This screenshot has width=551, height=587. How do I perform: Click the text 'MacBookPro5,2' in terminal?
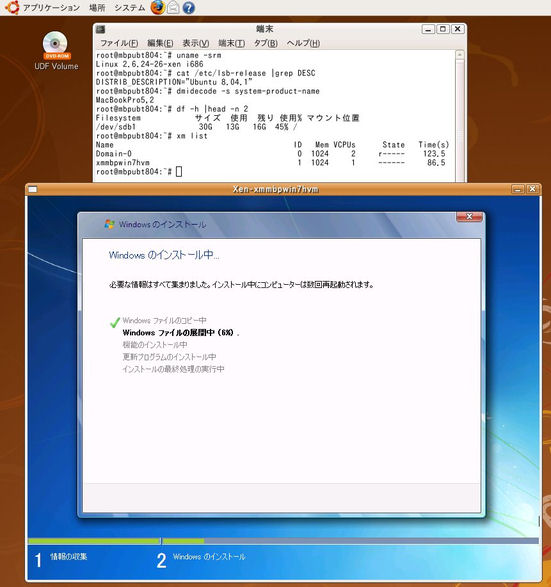tap(125, 100)
